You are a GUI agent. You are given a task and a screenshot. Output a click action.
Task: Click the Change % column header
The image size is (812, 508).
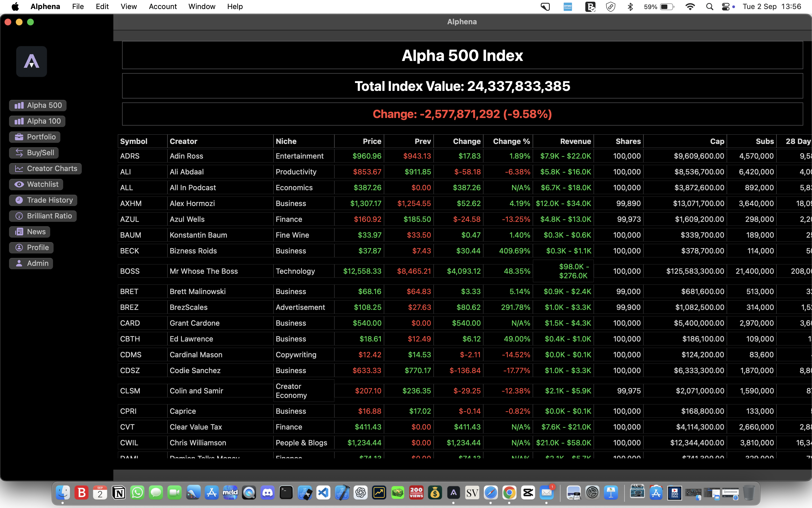tap(508, 141)
